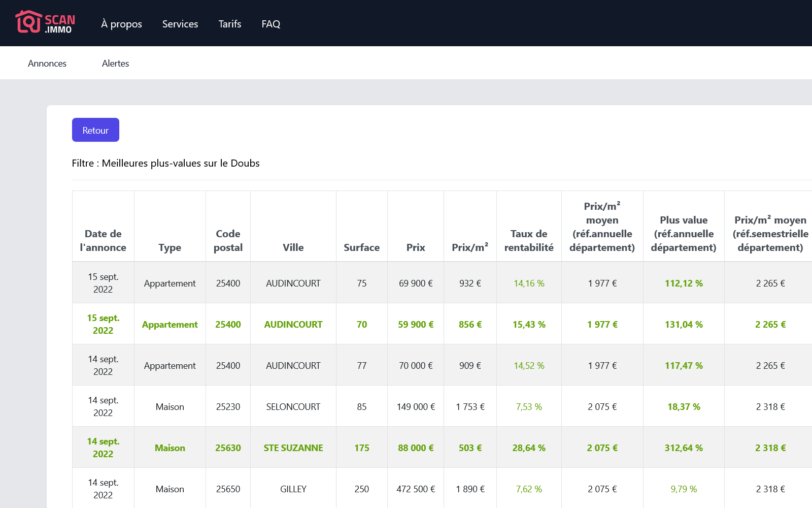This screenshot has width=812, height=508.
Task: Click the Taux de rentabilité column header
Action: click(x=528, y=240)
